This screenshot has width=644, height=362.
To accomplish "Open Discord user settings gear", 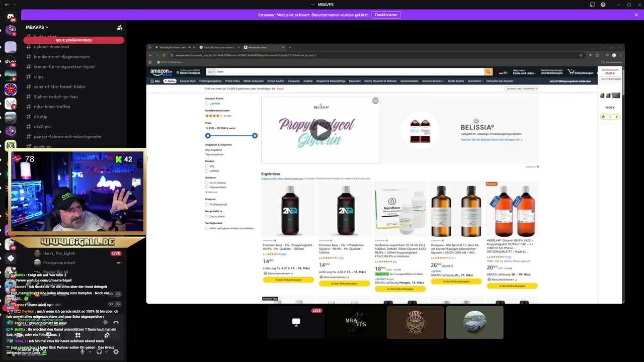I will point(116,351).
